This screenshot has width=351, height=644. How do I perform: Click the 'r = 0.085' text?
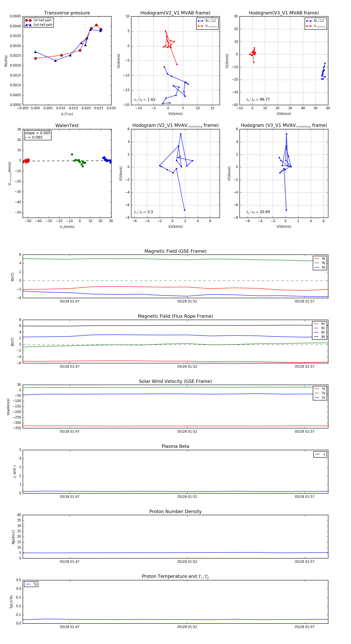(x=34, y=137)
